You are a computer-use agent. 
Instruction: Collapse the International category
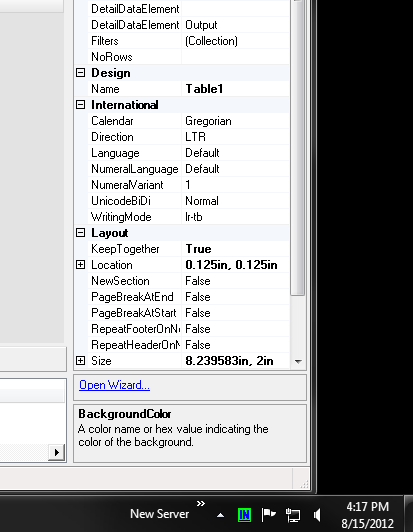point(80,104)
